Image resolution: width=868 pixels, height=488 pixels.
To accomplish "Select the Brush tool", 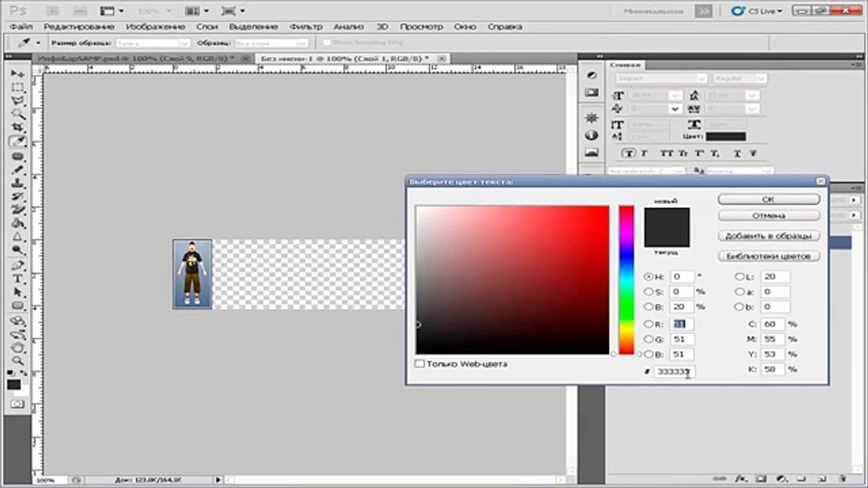I will coord(18,170).
